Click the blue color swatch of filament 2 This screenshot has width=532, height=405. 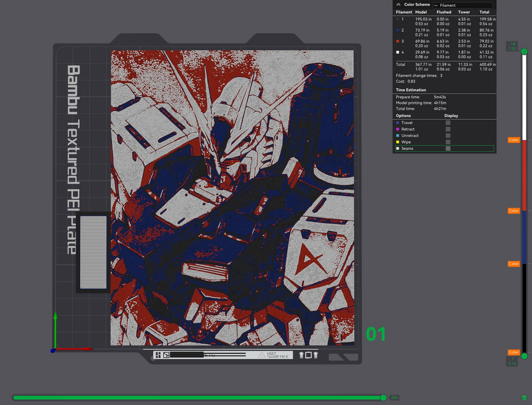pyautogui.click(x=397, y=30)
